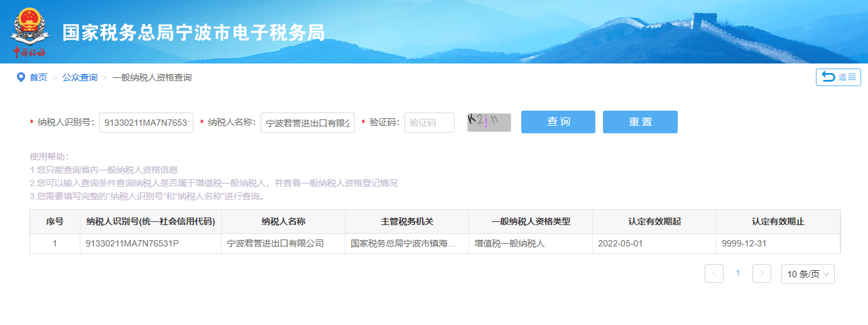Select result row 宁波君菅进出口有限公司
The image size is (868, 325).
(275, 243)
